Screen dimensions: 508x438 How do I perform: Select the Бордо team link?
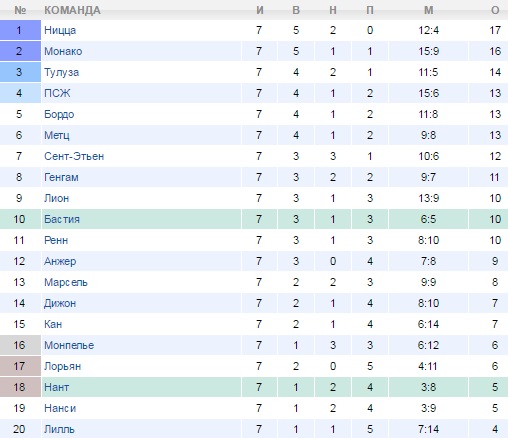(59, 114)
